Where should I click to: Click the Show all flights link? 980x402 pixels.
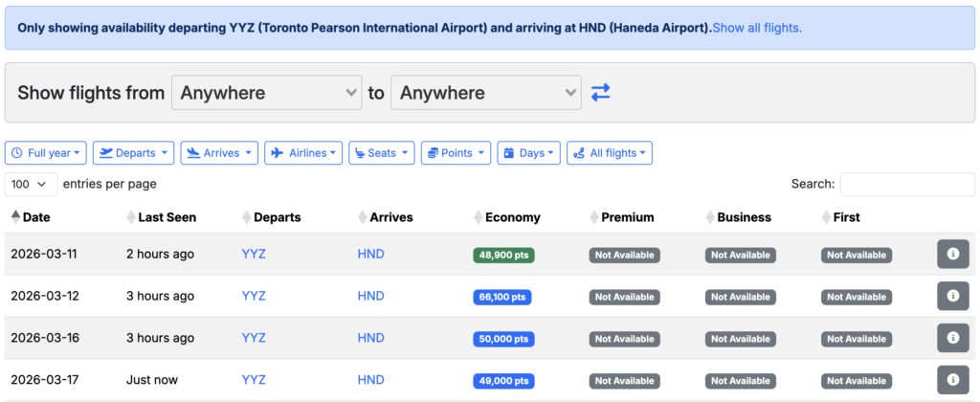[x=757, y=28]
